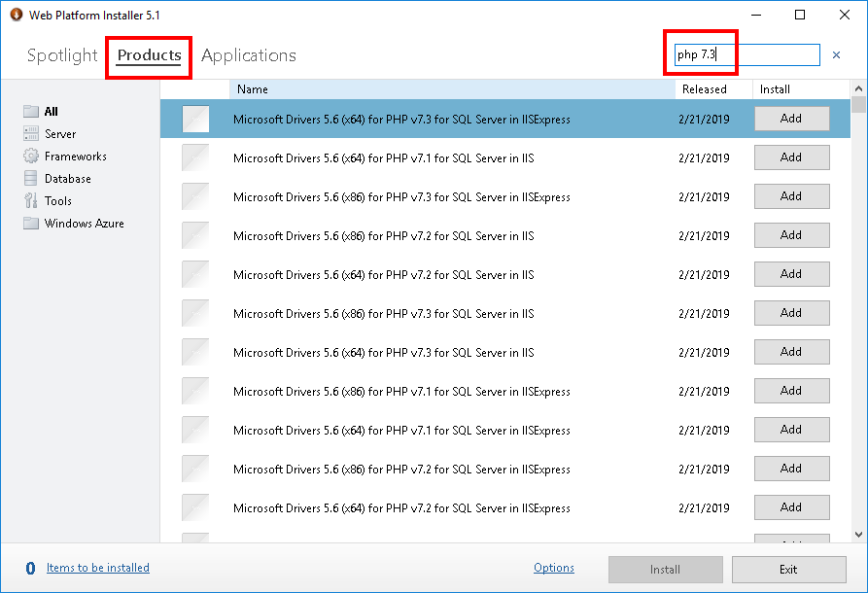The image size is (868, 593).
Task: Click thumbnail of Drivers (x86) PHP v7.1 IISExpress
Action: point(195,391)
